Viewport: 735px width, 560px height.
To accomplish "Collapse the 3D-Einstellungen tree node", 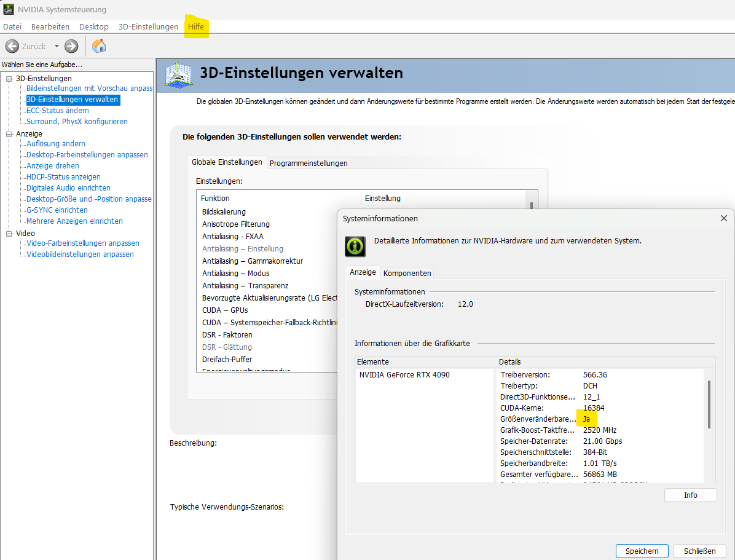I will [x=9, y=79].
